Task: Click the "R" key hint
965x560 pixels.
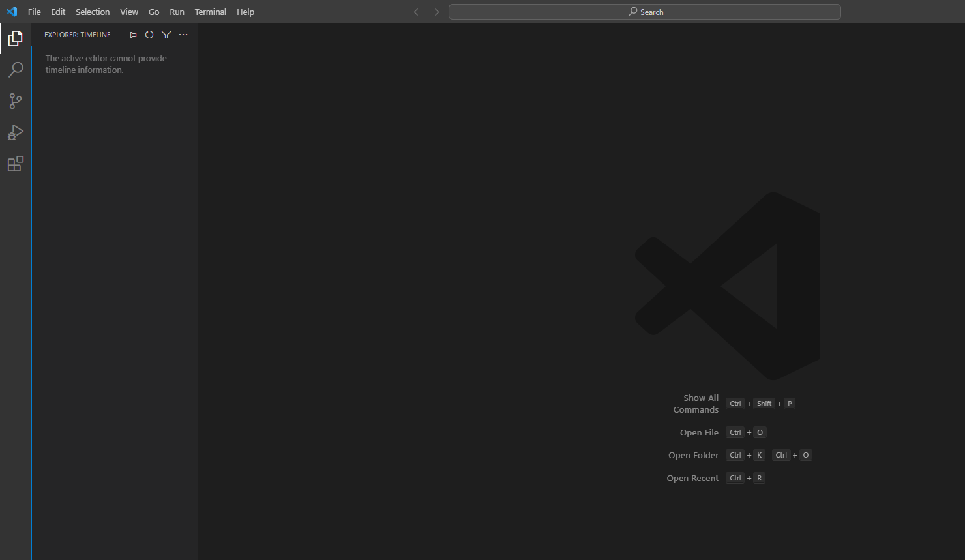Action: (760, 478)
